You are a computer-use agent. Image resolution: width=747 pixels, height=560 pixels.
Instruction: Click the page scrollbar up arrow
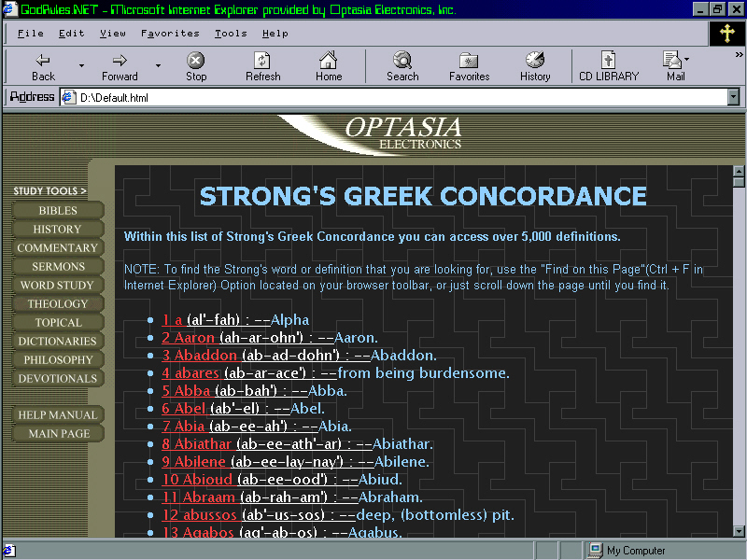[739, 172]
